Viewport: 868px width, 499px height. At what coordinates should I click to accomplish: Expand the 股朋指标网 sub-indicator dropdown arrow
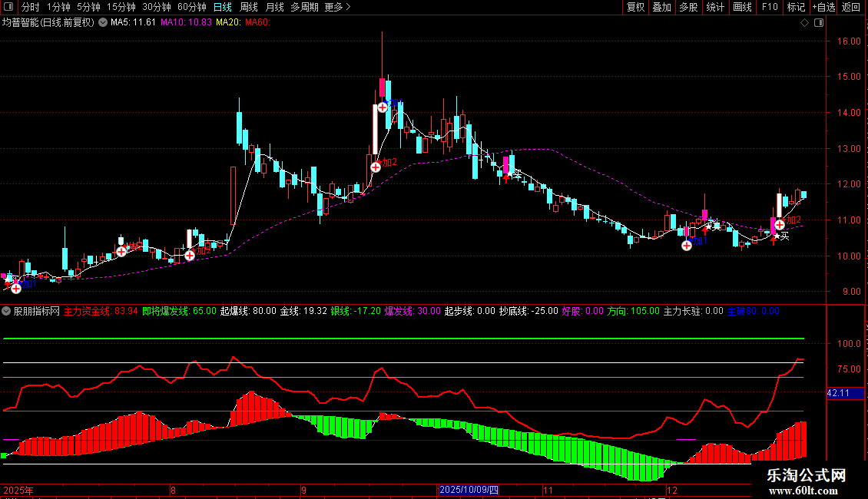(x=7, y=312)
